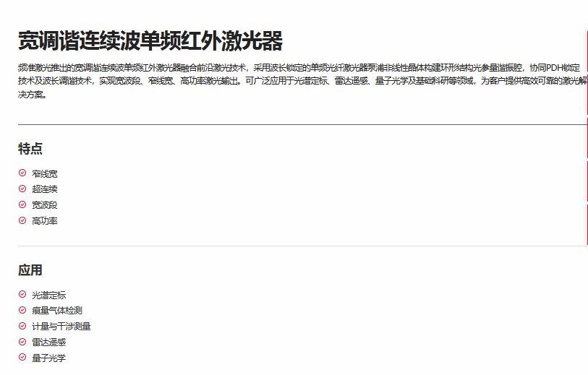Click the check icon beside 痕量气体检测
This screenshot has height=375, width=588.
22,310
